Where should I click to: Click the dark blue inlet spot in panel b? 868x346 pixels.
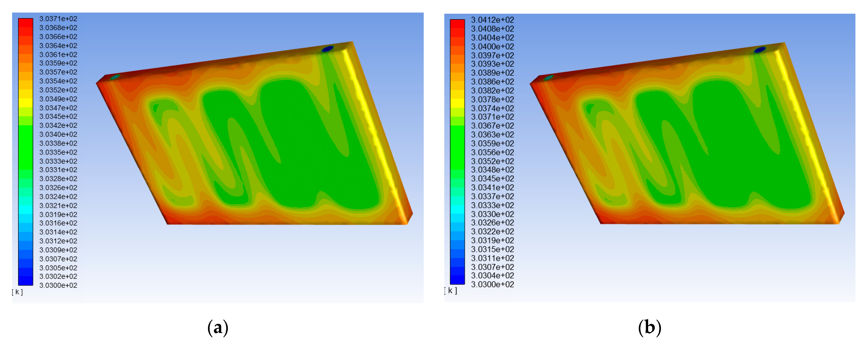(x=760, y=50)
